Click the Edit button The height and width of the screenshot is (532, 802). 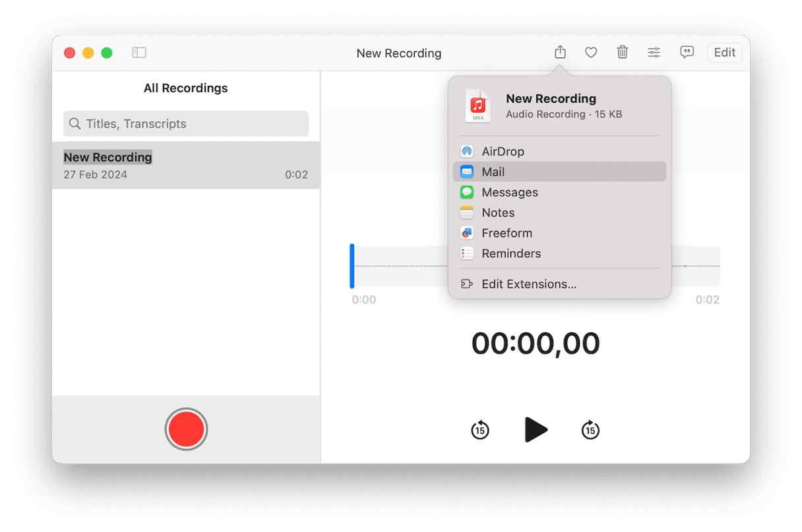pos(724,53)
